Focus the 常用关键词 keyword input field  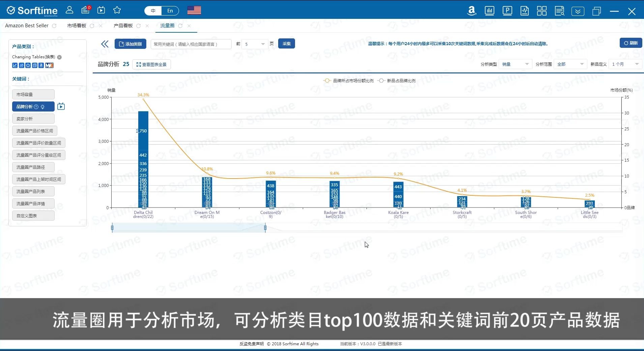(191, 44)
